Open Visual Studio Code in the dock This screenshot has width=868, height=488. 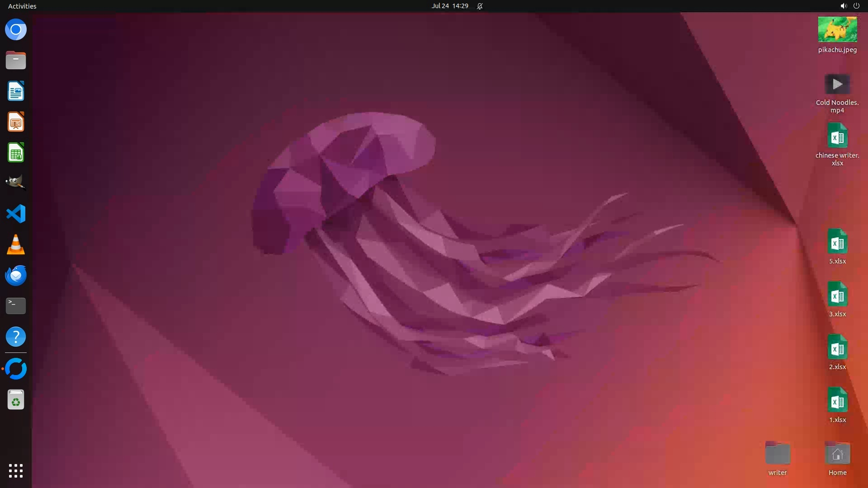[x=16, y=214]
